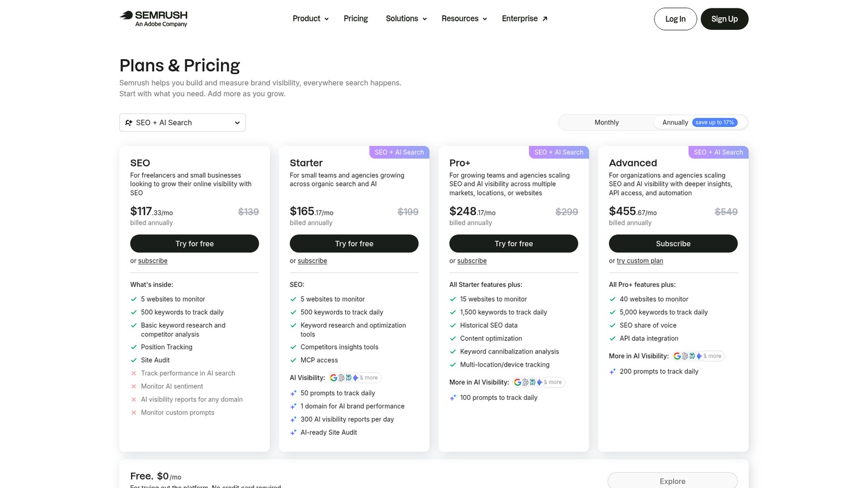
Task: Click checkmark beside Position Tracking
Action: (134, 347)
